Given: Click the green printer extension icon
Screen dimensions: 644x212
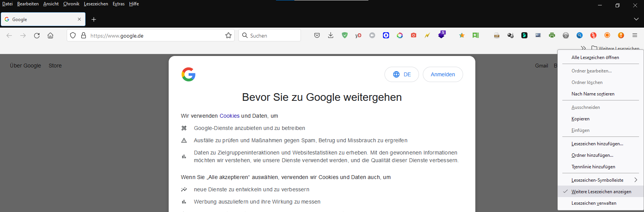Looking at the screenshot, I should 552,35.
